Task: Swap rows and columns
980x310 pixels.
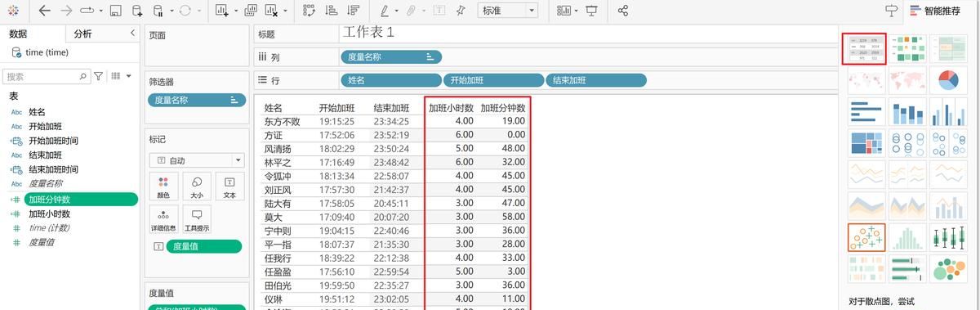Action: pyautogui.click(x=309, y=11)
